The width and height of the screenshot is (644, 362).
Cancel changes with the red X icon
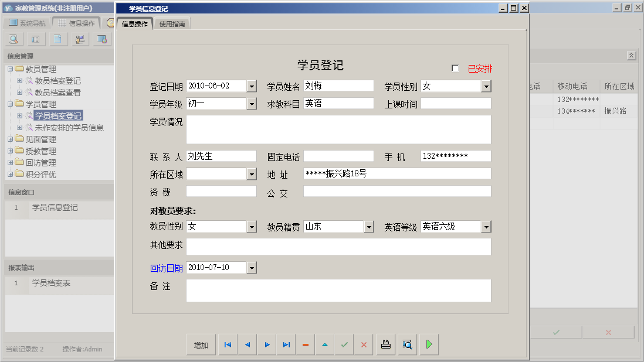tap(363, 344)
